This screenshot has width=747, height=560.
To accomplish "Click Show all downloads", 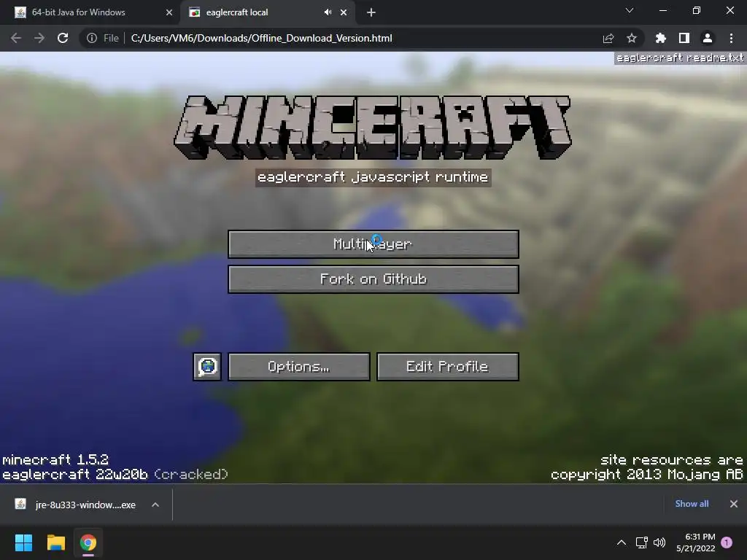I will point(692,504).
